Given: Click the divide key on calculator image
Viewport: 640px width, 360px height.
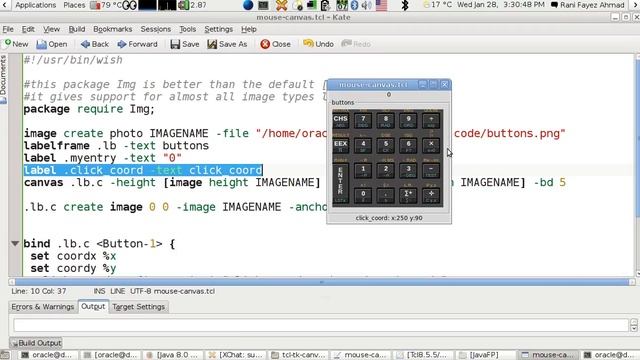Looking at the screenshot, I should click(x=431, y=195).
